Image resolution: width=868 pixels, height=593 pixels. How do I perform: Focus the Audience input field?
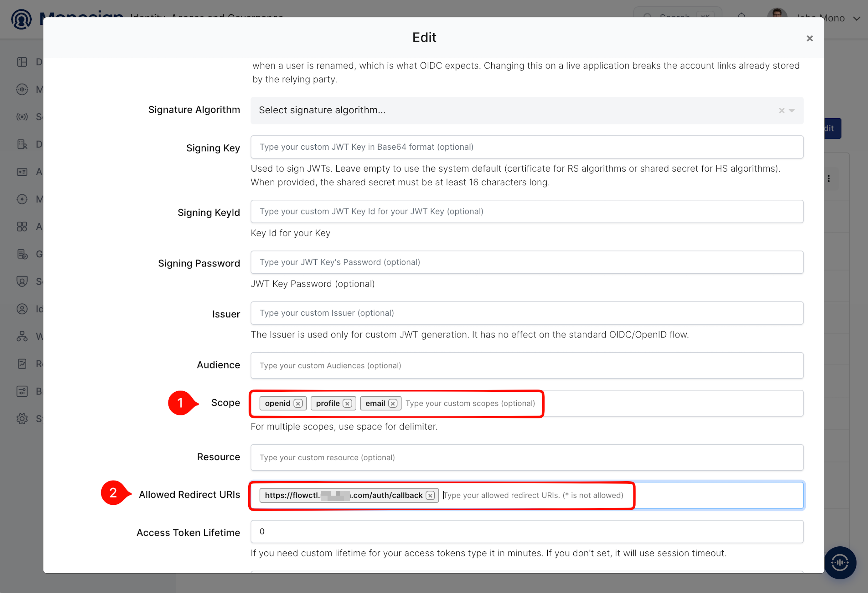(527, 366)
